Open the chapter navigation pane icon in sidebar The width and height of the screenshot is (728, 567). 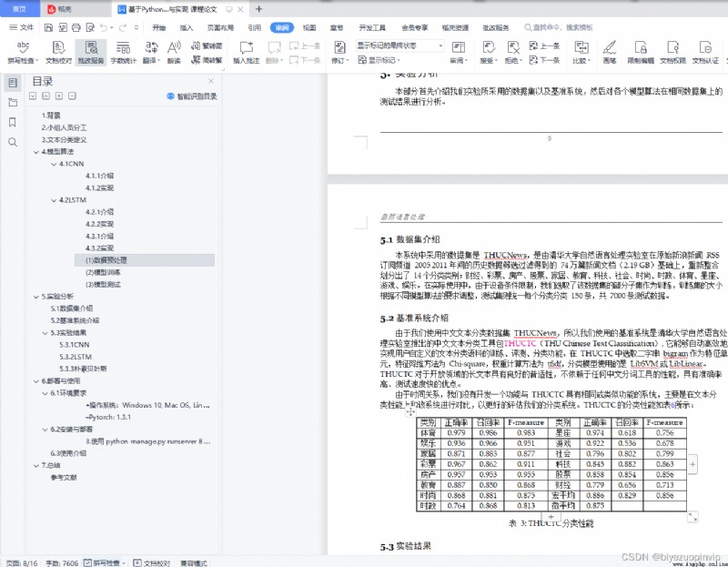point(13,103)
